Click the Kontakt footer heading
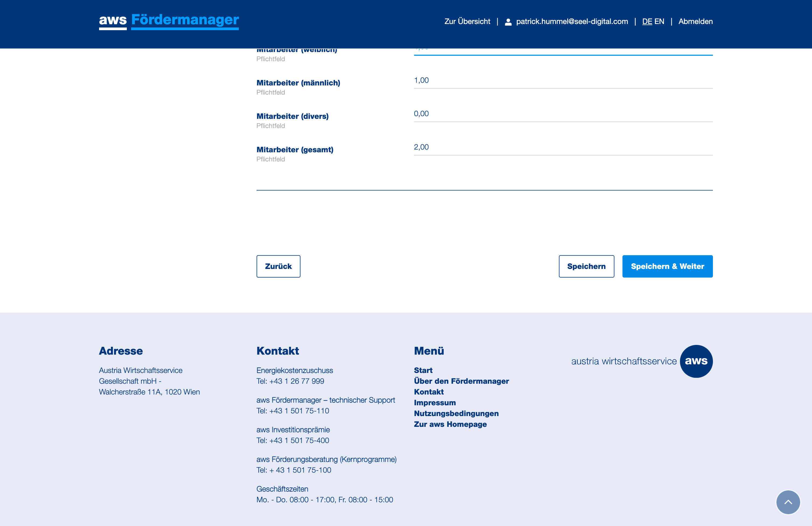The width and height of the screenshot is (812, 526). [278, 351]
